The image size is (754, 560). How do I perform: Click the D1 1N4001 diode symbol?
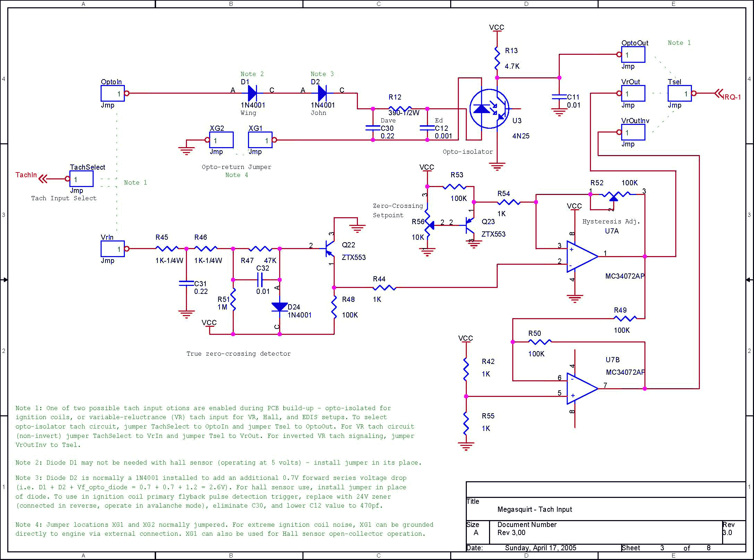[252, 93]
